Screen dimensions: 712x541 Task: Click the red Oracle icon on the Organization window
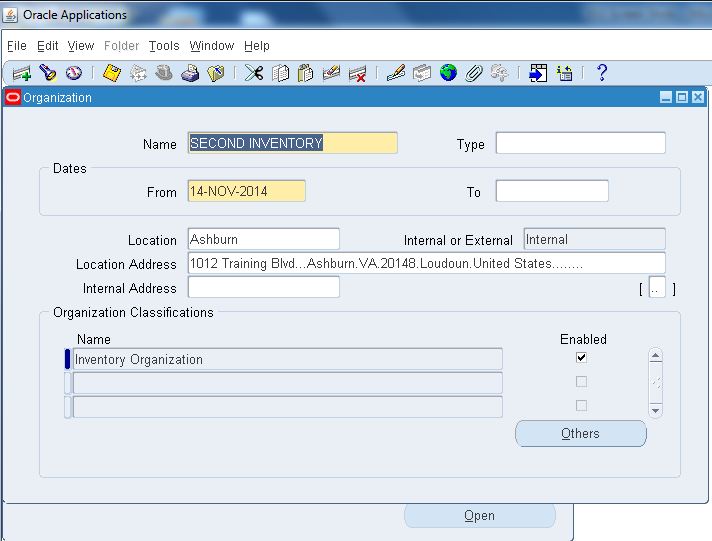point(13,97)
